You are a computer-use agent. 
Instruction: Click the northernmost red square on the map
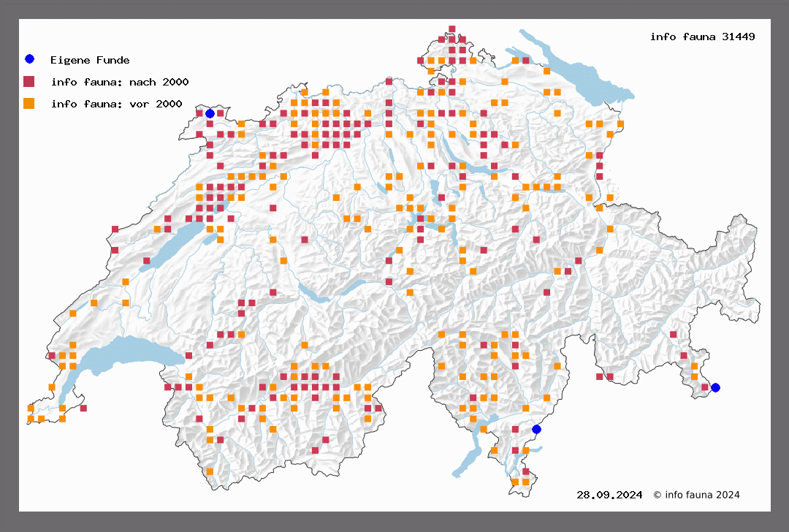[x=452, y=29]
